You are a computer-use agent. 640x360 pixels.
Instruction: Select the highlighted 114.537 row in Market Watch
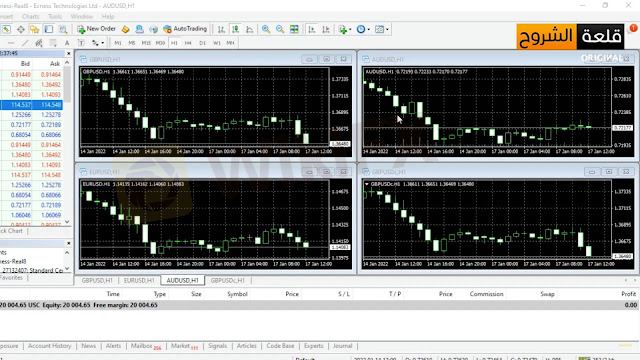coord(31,104)
